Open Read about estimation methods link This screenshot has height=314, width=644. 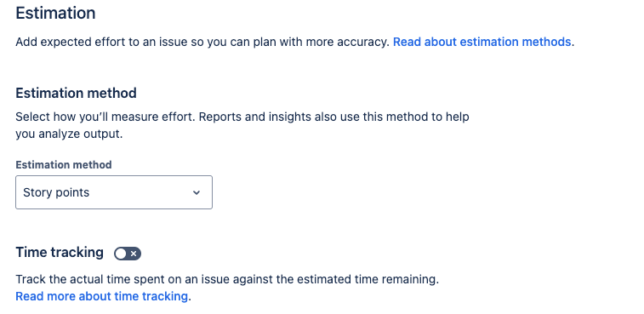482,42
